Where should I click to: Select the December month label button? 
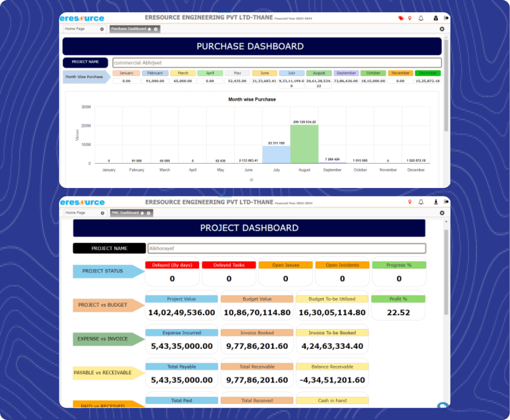click(428, 73)
